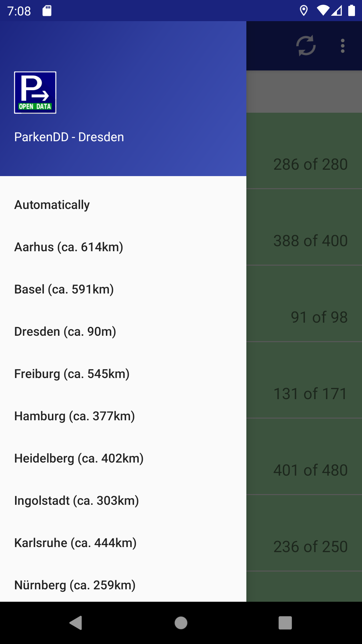
Task: Select Automatically in the city list
Action: [x=52, y=205]
